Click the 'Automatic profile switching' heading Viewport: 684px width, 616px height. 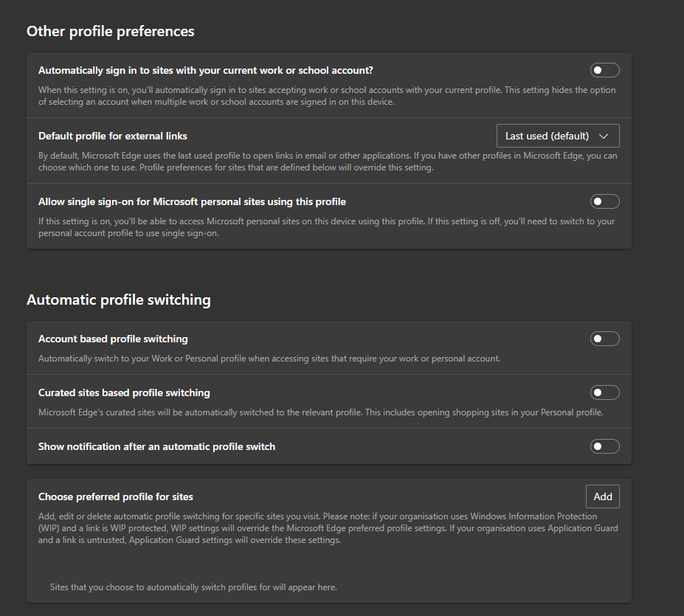tap(119, 300)
